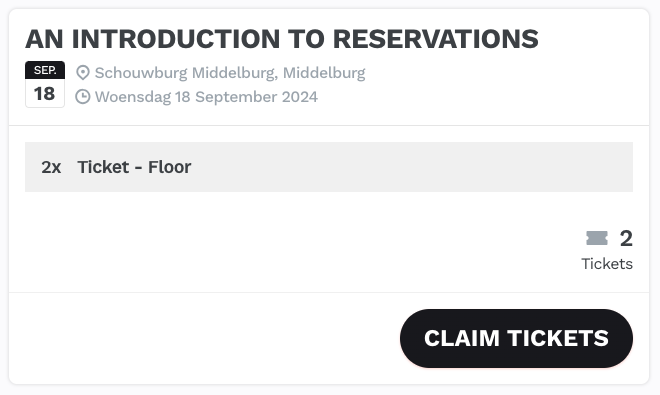Screen dimensions: 660x395
Task: Click the ticket icon next to 2
Action: point(597,238)
